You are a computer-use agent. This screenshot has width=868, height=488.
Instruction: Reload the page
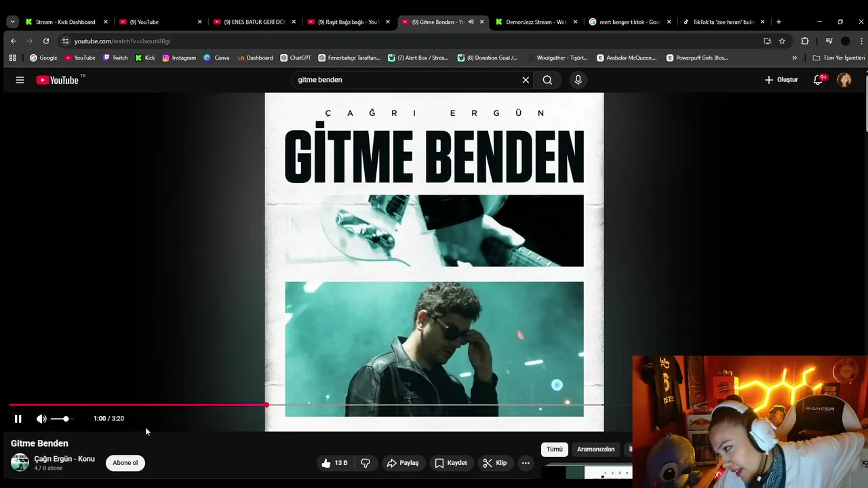pyautogui.click(x=46, y=41)
